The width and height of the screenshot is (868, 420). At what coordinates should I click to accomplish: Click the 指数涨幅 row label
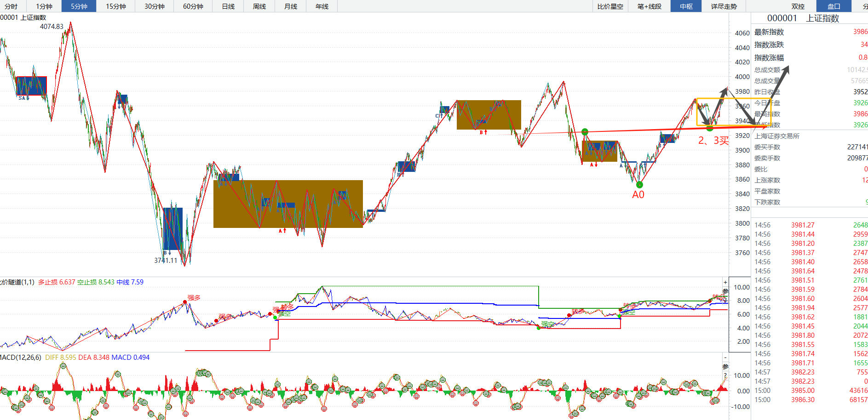point(769,58)
